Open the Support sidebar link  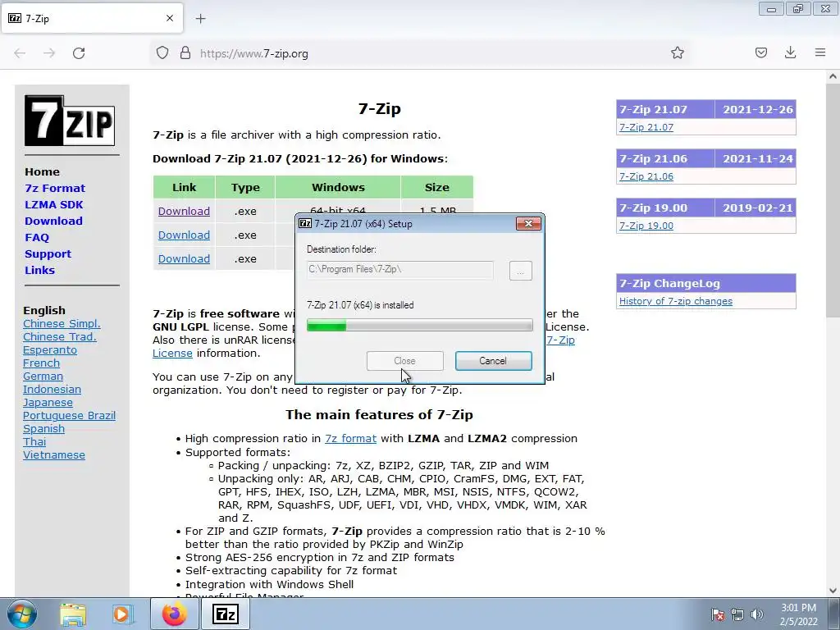(x=48, y=254)
